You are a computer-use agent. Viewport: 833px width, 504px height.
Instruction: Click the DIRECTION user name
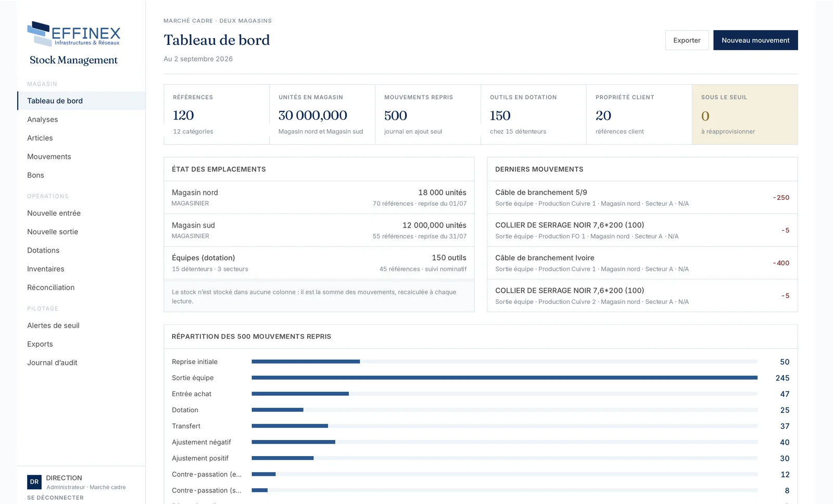coord(64,478)
